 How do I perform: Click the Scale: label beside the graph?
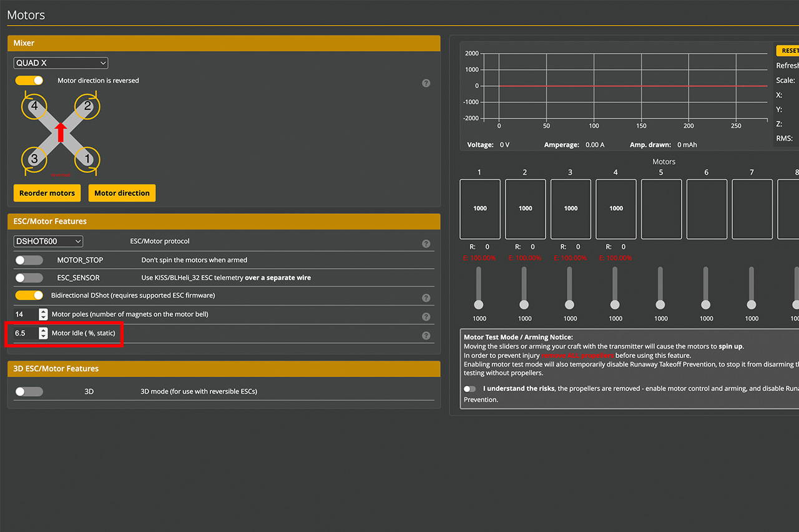pos(786,80)
